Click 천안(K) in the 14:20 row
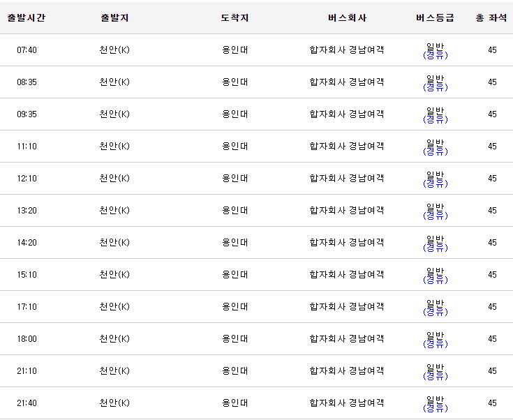Screen dimensions: 513x420 coord(114,242)
